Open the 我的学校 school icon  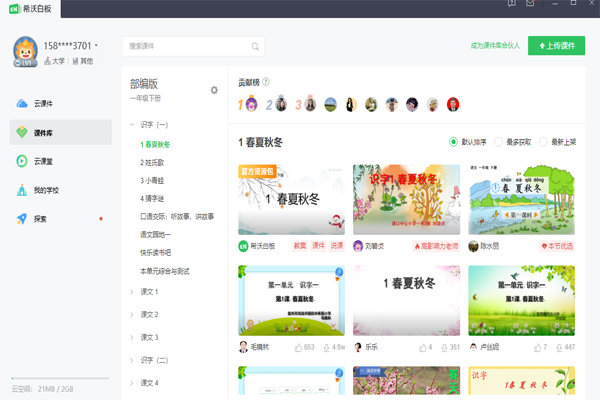pyautogui.click(x=22, y=190)
